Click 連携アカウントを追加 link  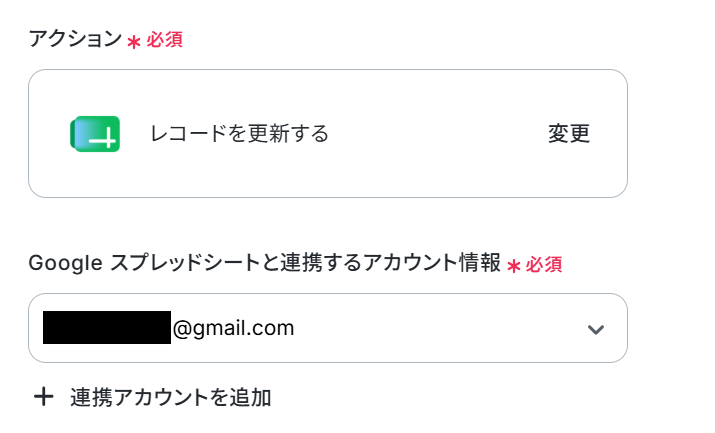[x=171, y=397]
